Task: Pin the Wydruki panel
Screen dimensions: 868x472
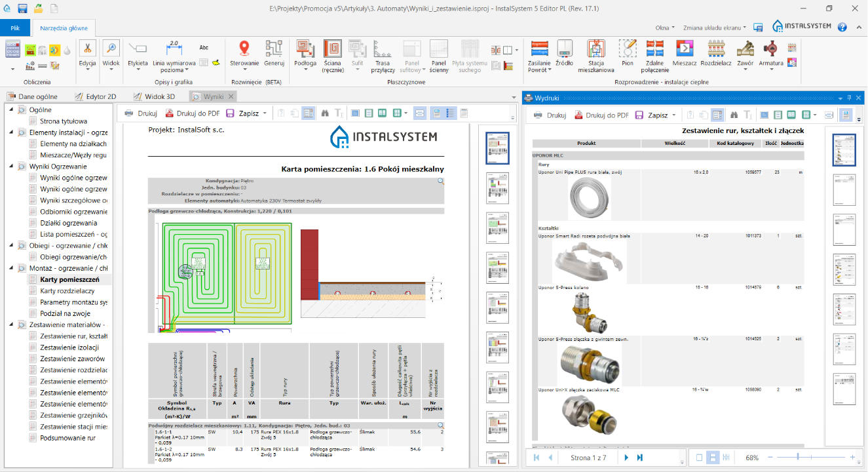Action: click(x=849, y=98)
